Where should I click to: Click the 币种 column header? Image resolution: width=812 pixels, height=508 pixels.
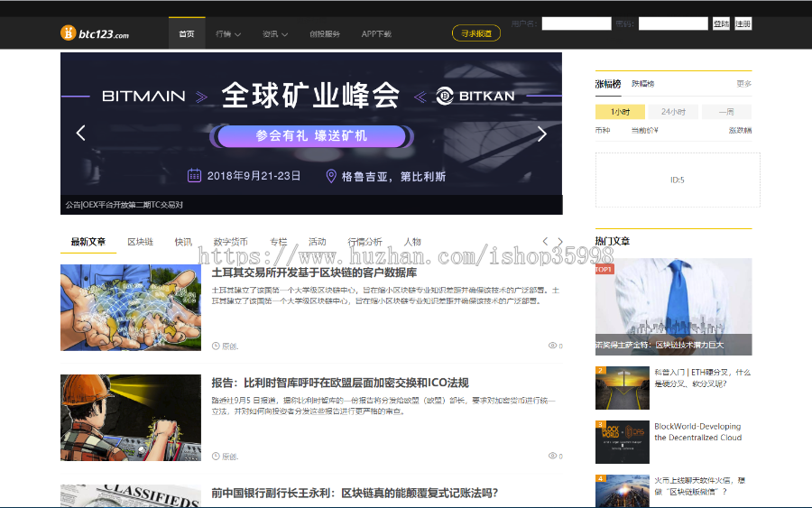603,131
